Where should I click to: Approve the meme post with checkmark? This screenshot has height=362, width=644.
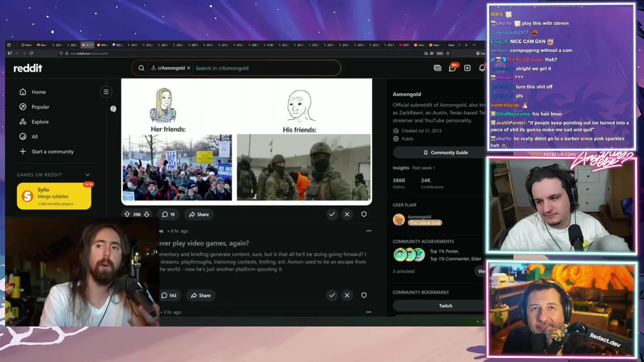[x=332, y=214]
